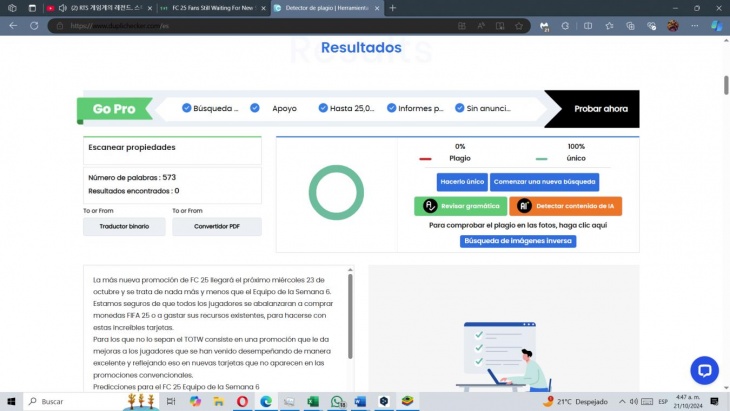Open a new browser tab
This screenshot has height=411, width=730.
tap(392, 8)
